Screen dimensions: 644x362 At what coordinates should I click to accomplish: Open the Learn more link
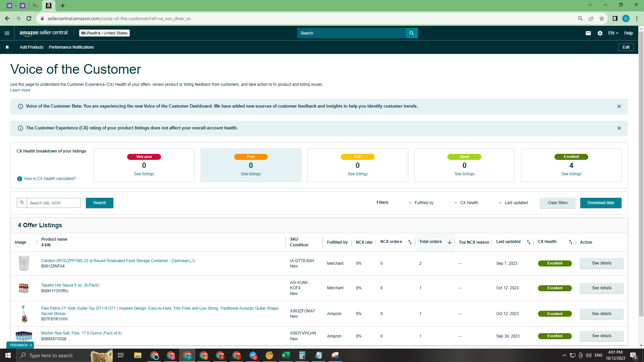pos(20,90)
